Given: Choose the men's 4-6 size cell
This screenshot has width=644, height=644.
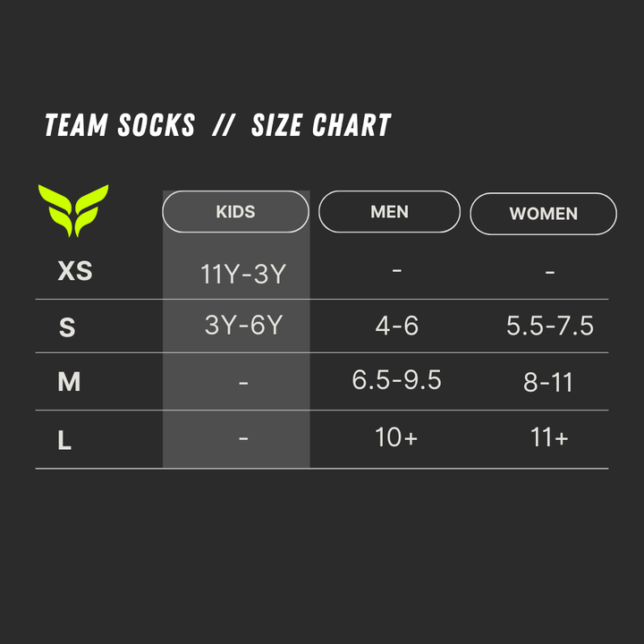Looking at the screenshot, I should [x=397, y=326].
